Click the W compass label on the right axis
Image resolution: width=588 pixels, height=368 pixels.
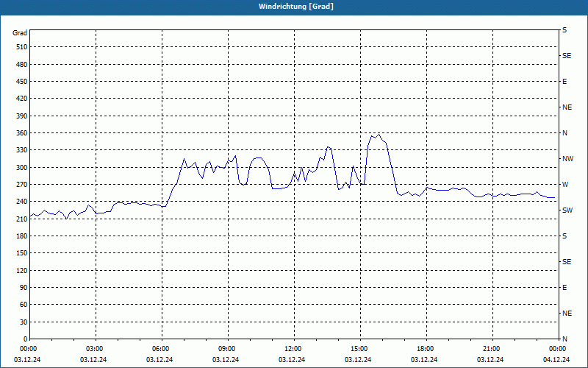pos(565,185)
